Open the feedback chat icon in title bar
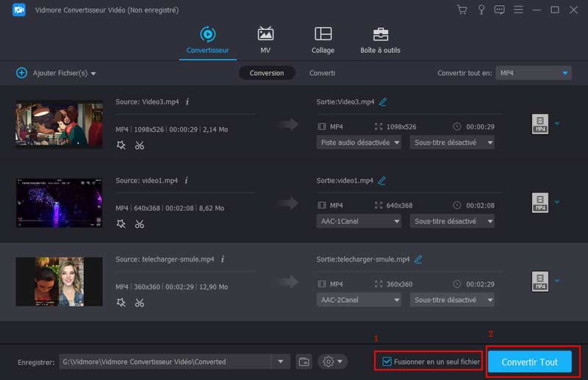 coord(500,10)
